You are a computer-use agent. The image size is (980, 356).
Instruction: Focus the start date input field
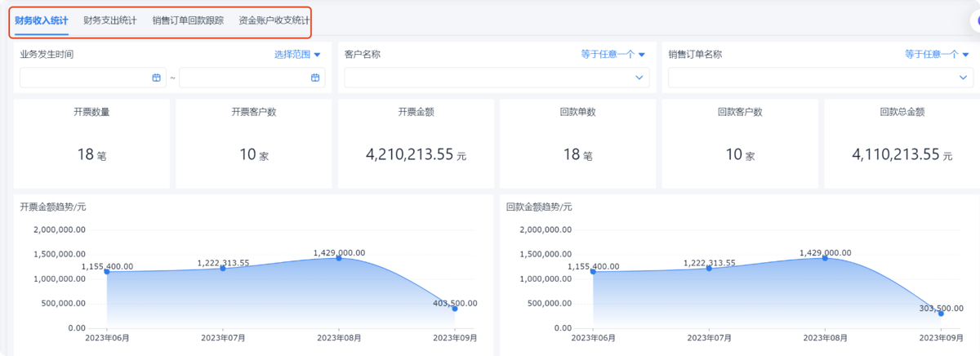pyautogui.click(x=93, y=78)
